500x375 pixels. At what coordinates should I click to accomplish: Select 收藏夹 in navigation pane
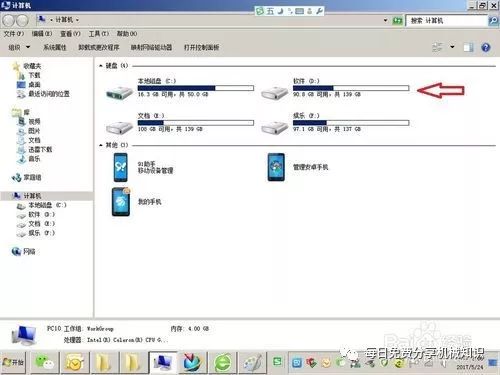pyautogui.click(x=27, y=66)
